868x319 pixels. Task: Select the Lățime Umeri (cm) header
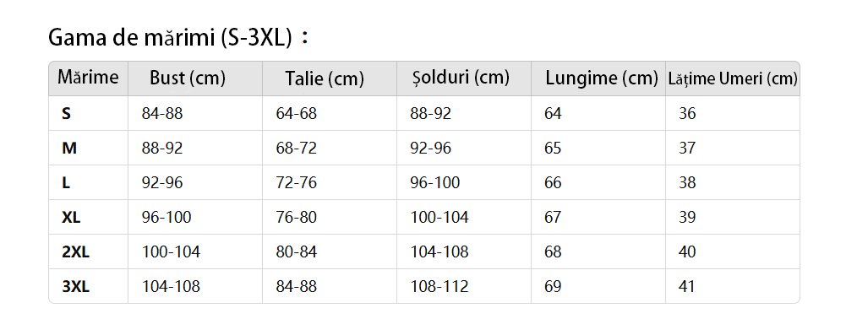click(733, 78)
